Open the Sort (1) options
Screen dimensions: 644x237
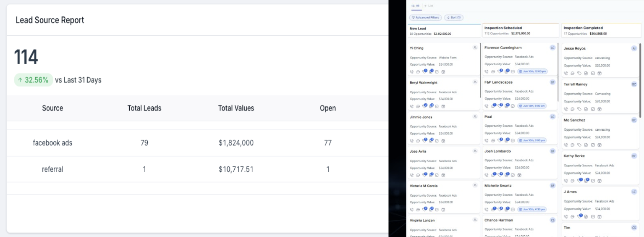[454, 18]
